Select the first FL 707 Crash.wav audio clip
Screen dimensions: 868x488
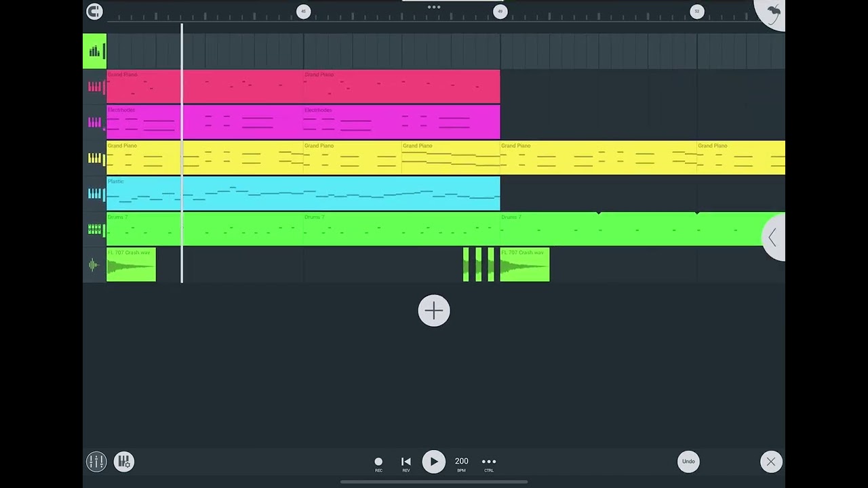pyautogui.click(x=131, y=265)
